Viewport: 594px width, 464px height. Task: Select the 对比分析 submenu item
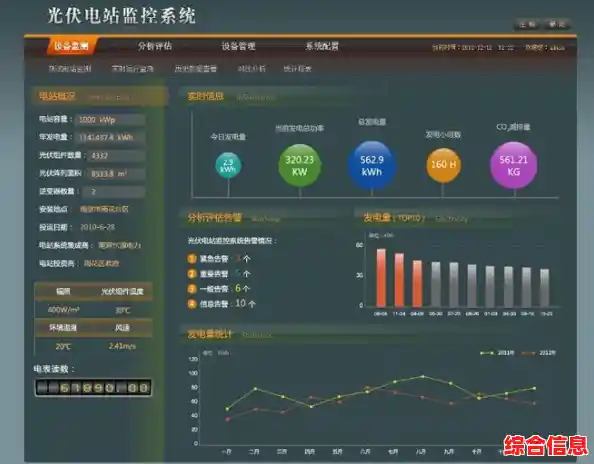tap(252, 69)
